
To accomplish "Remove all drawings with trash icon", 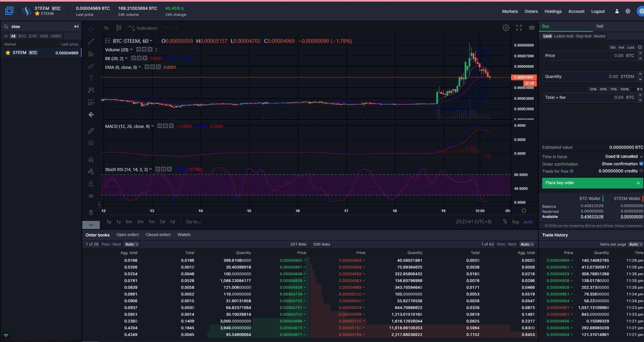I will pyautogui.click(x=91, y=212).
